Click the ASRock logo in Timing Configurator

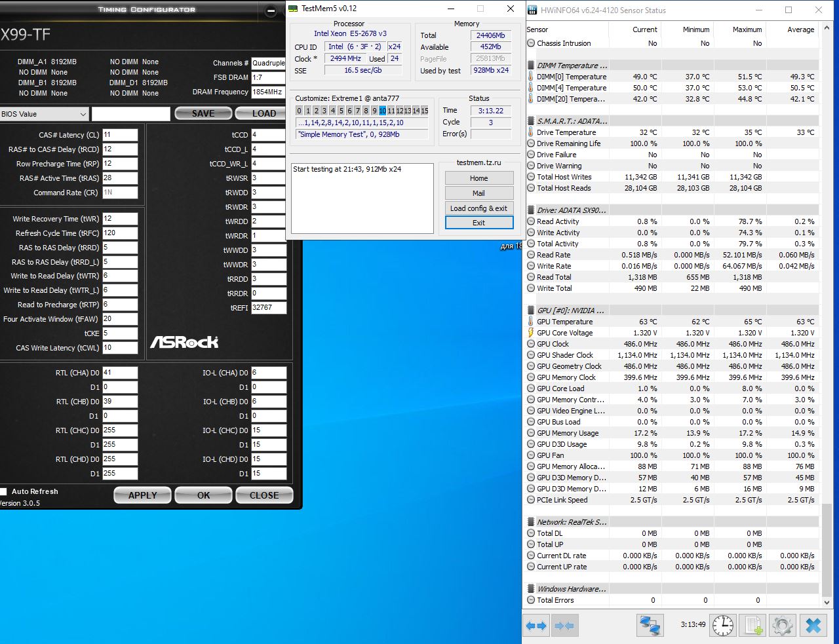(184, 342)
